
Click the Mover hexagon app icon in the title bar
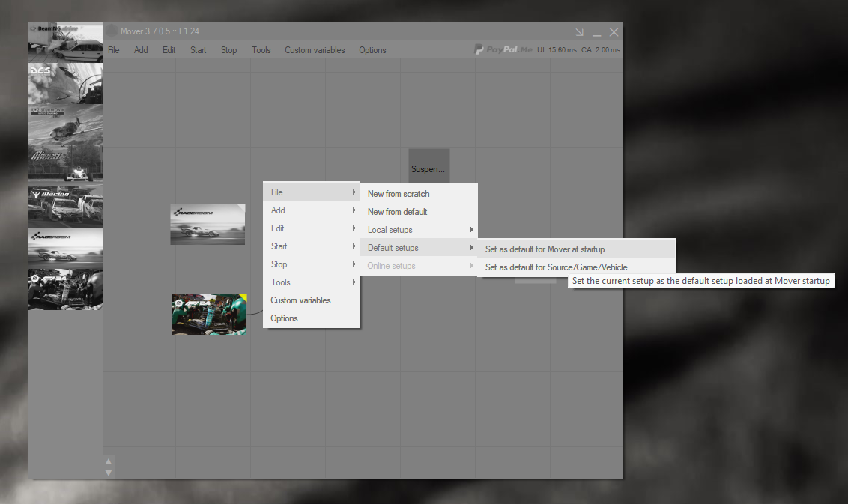[x=112, y=31]
